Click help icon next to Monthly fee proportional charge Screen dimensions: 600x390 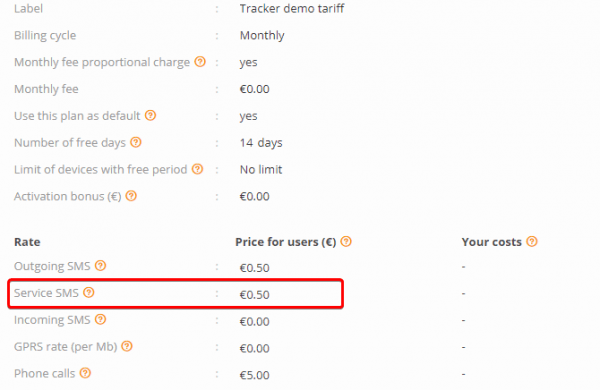[200, 62]
